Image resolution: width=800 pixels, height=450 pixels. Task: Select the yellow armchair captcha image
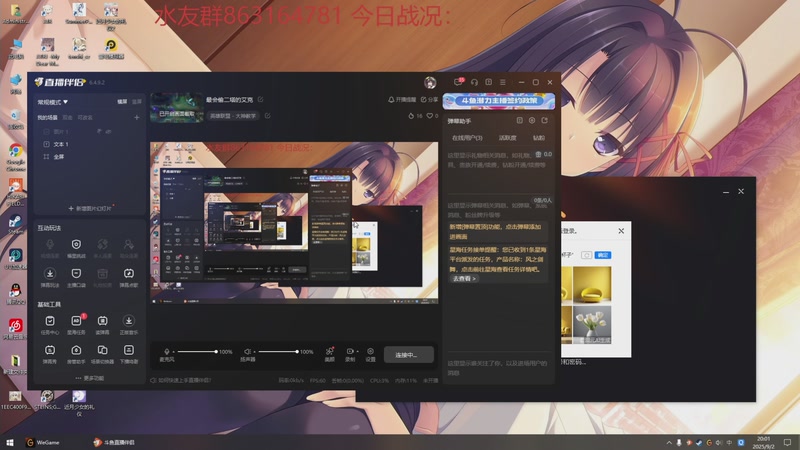(x=592, y=286)
